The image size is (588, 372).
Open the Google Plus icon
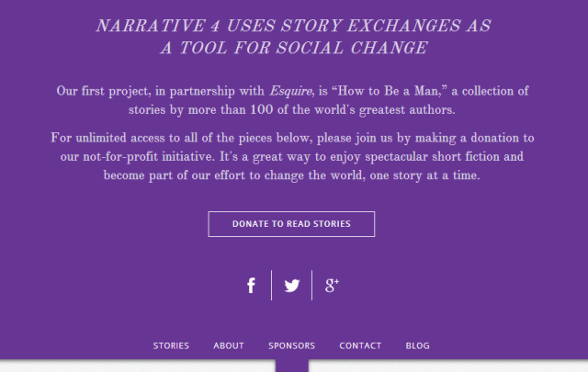(x=333, y=286)
